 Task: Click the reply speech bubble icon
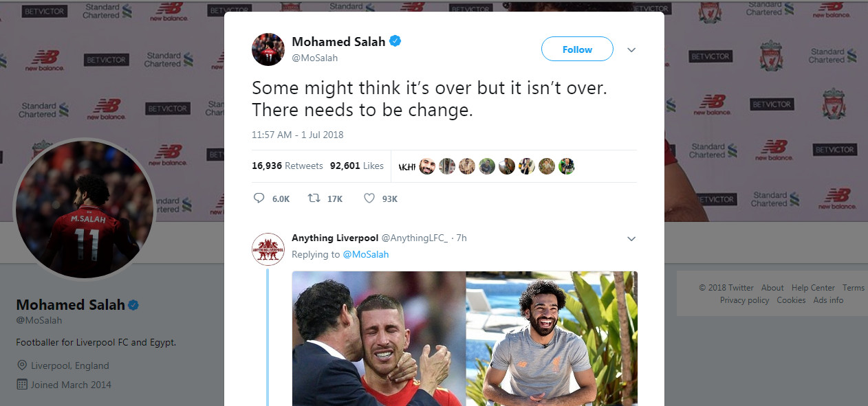[259, 199]
